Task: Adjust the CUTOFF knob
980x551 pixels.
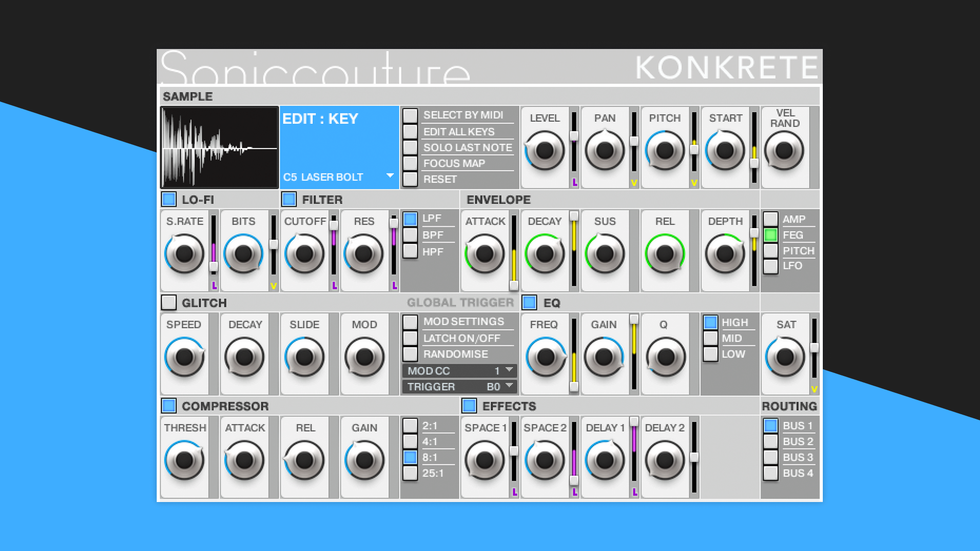Action: 305,253
